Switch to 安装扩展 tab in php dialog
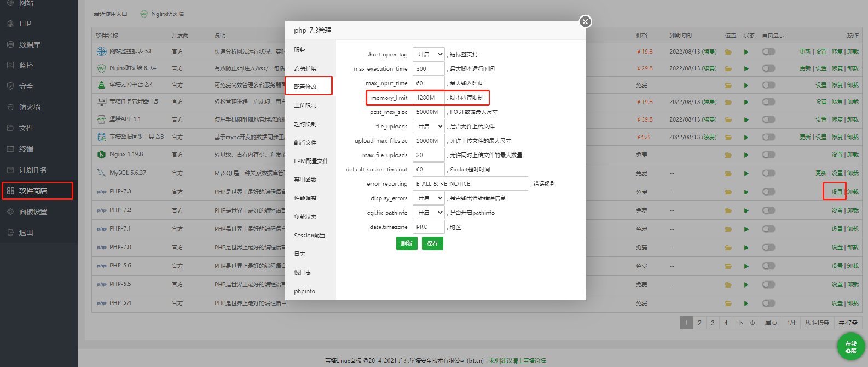Image resolution: width=868 pixels, height=367 pixels. click(x=310, y=68)
